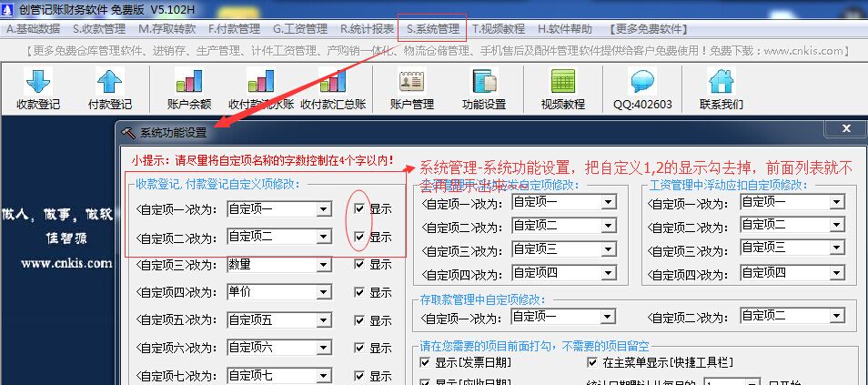Image resolution: width=868 pixels, height=385 pixels.
Task: Expand the 单价 dropdown for 自定项四
Action: 323,292
